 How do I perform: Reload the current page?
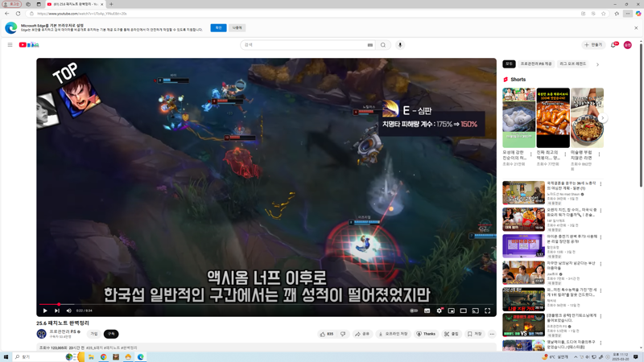[18, 14]
